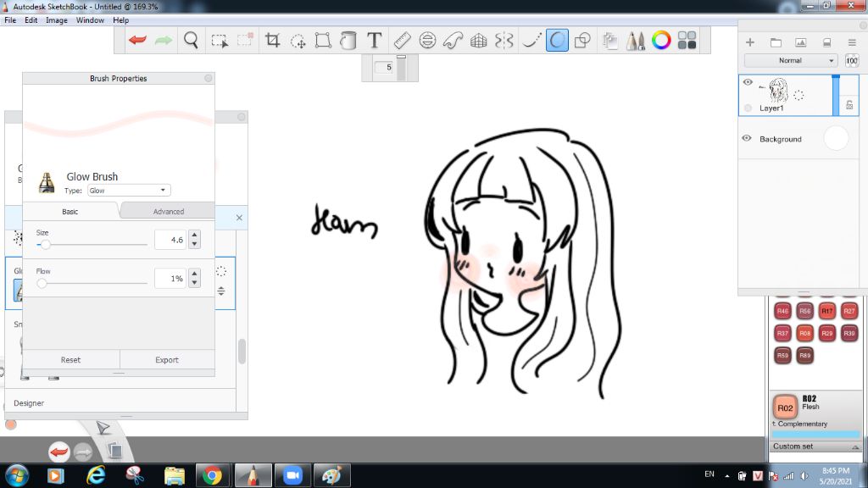Select the Background layer color circle
The width and height of the screenshot is (868, 488).
(x=836, y=138)
